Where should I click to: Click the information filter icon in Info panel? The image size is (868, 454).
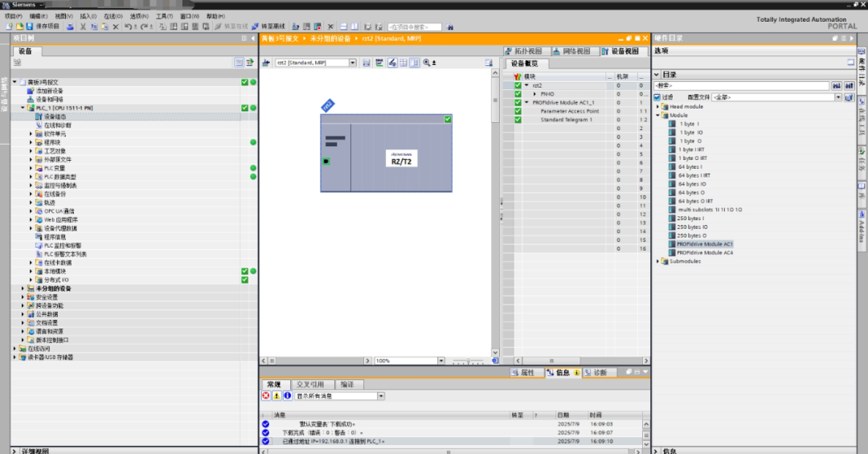pos(287,396)
